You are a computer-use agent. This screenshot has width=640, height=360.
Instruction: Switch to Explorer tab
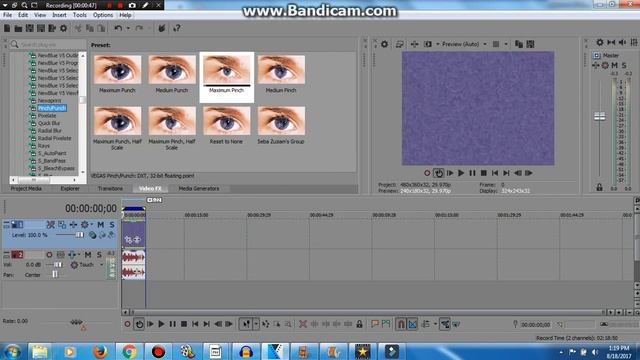point(70,189)
